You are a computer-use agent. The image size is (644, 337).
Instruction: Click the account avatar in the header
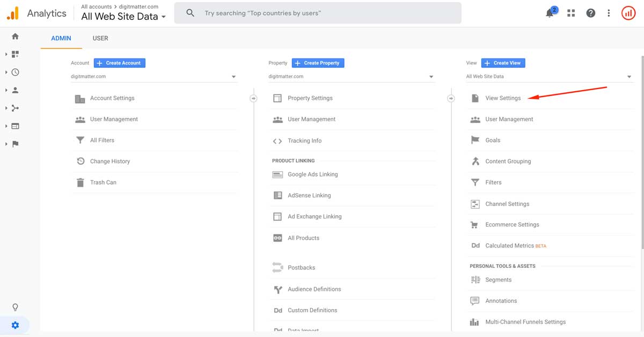pyautogui.click(x=628, y=13)
